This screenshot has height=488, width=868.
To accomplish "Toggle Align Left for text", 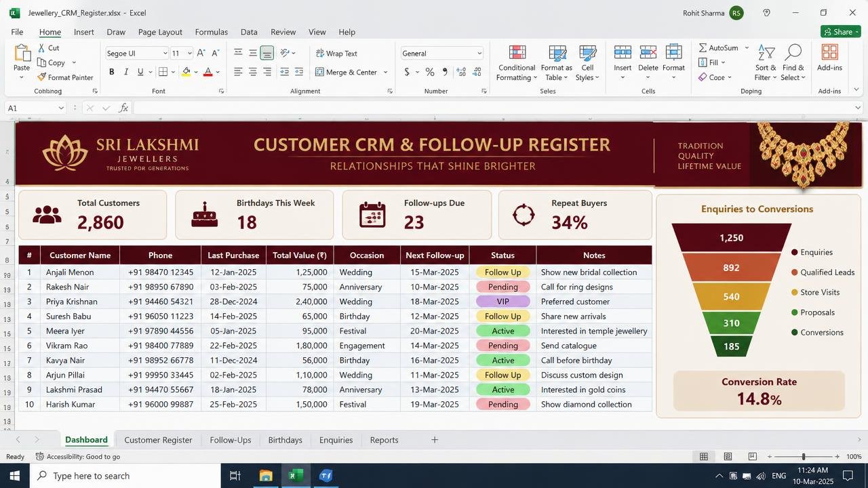I will (x=238, y=72).
